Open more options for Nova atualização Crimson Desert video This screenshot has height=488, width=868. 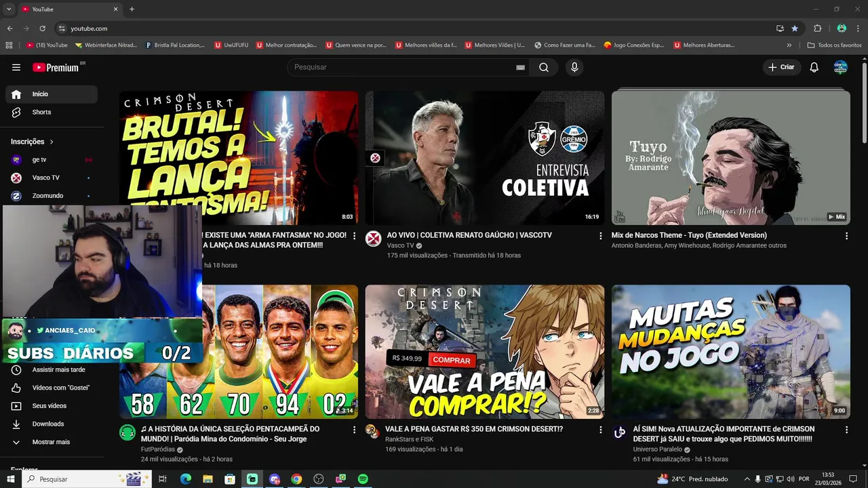(x=846, y=430)
